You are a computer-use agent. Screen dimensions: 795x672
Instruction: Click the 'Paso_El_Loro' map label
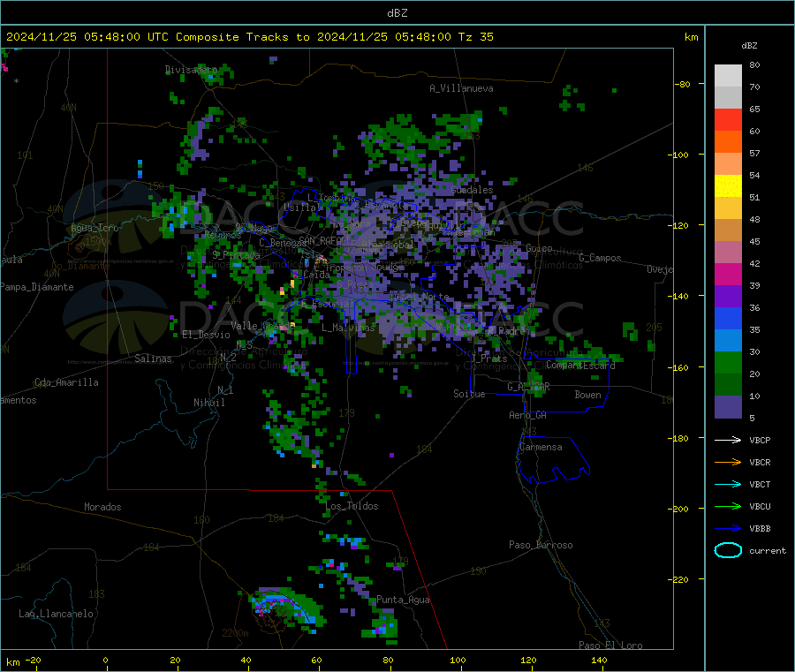(x=611, y=646)
